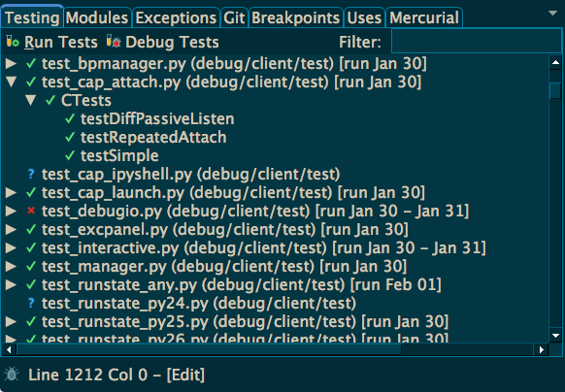Click the horizontal scrollbar right arrow
565x392 pixels.
point(542,349)
